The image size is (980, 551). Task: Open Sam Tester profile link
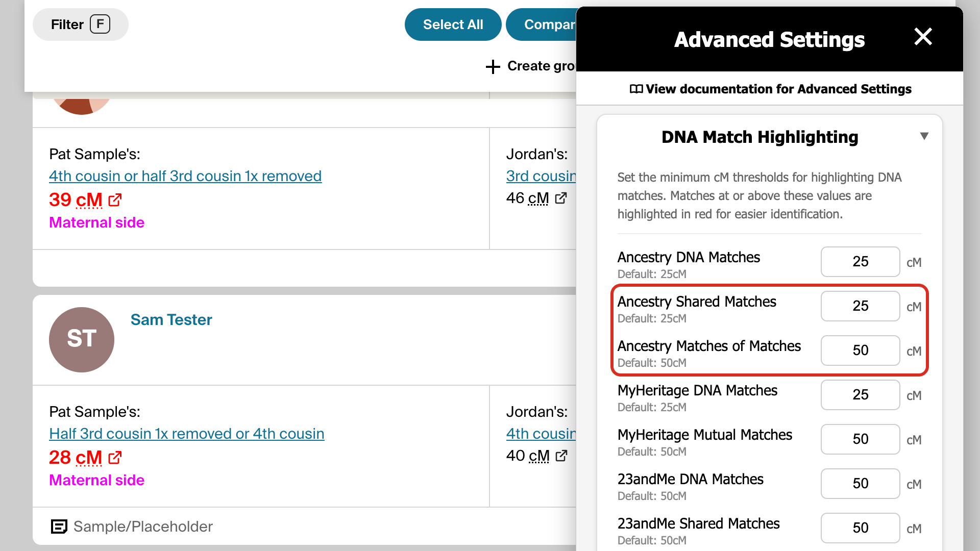click(x=171, y=320)
